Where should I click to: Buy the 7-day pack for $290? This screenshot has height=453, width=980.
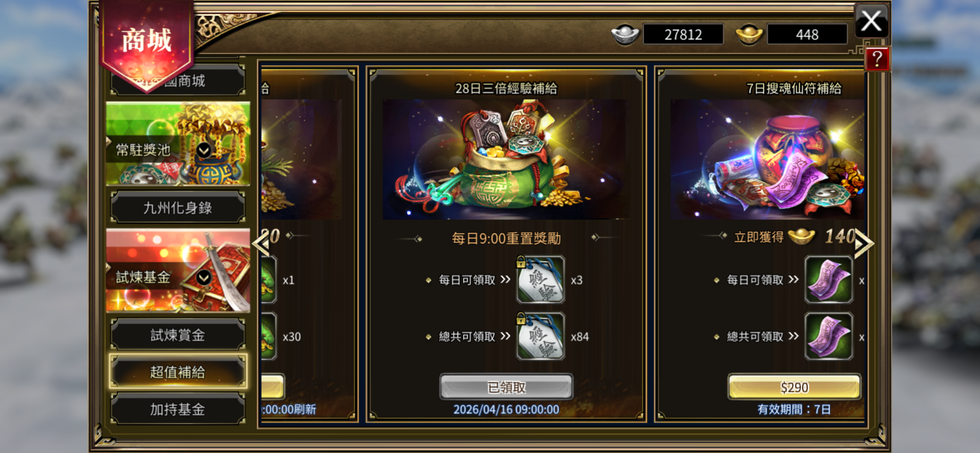tap(794, 387)
